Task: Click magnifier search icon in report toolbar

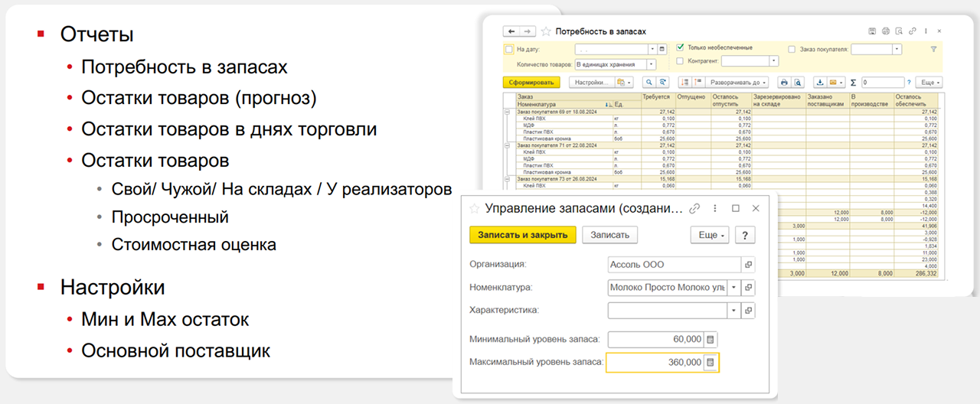Action: (649, 82)
